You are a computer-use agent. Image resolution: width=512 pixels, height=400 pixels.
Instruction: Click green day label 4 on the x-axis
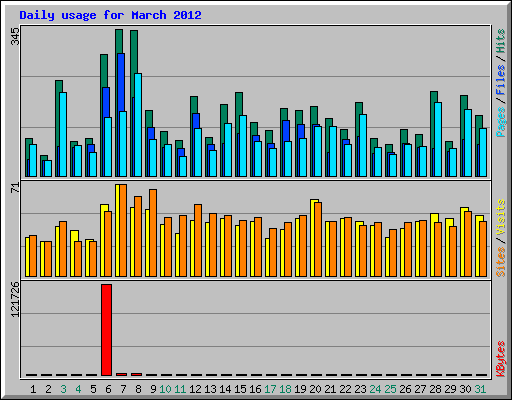click(x=78, y=389)
